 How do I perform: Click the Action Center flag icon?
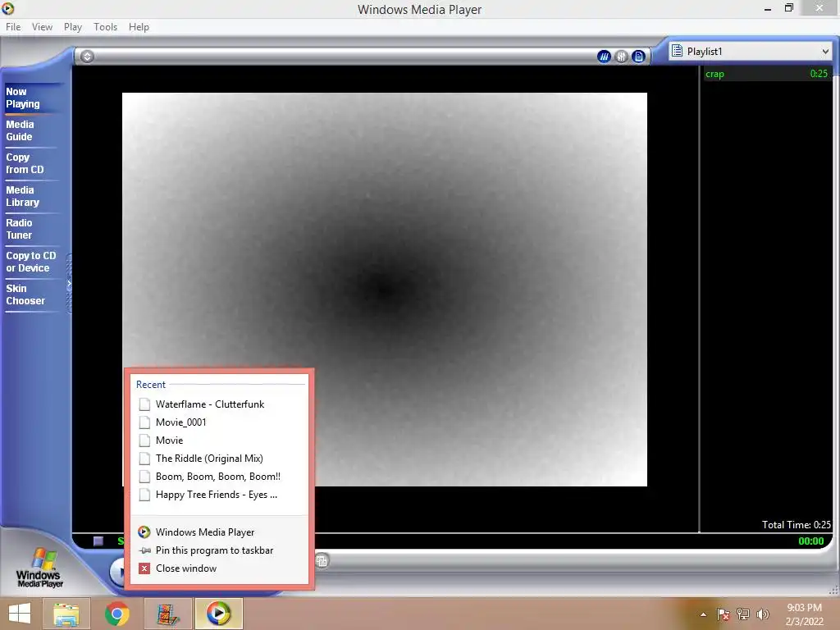point(723,614)
